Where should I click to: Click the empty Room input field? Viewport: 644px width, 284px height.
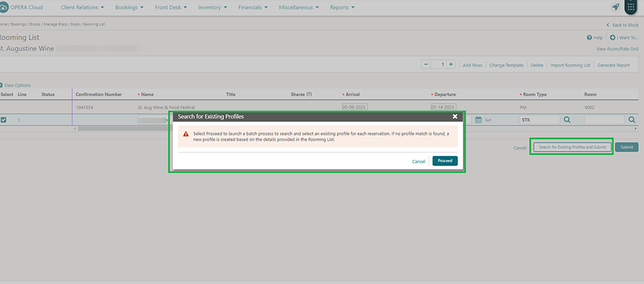(604, 120)
